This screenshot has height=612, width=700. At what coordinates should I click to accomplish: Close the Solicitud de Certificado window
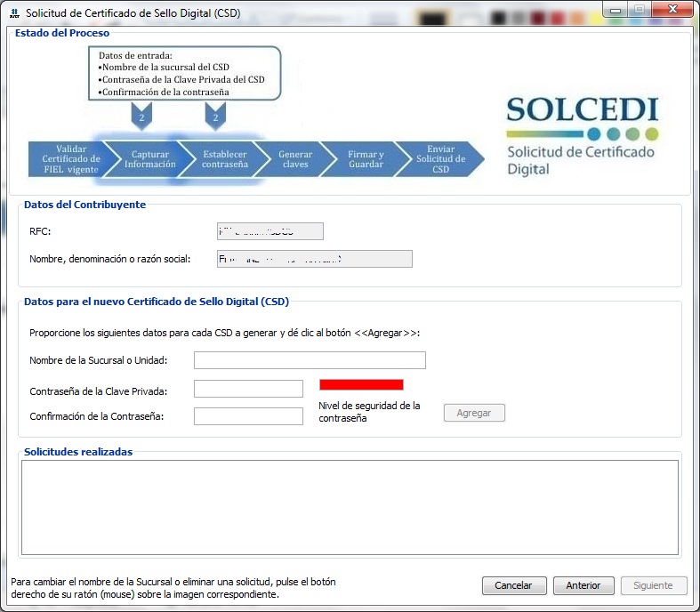click(672, 9)
